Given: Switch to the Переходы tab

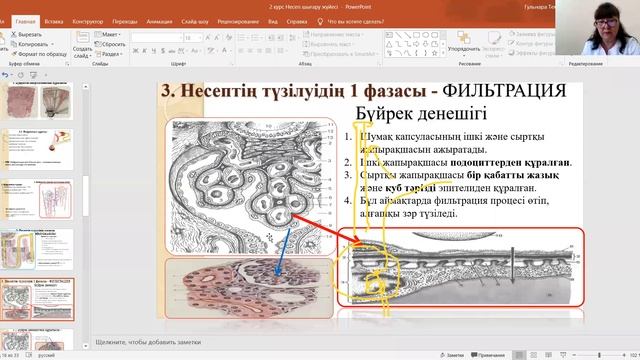Looking at the screenshot, I should pyautogui.click(x=124, y=22).
